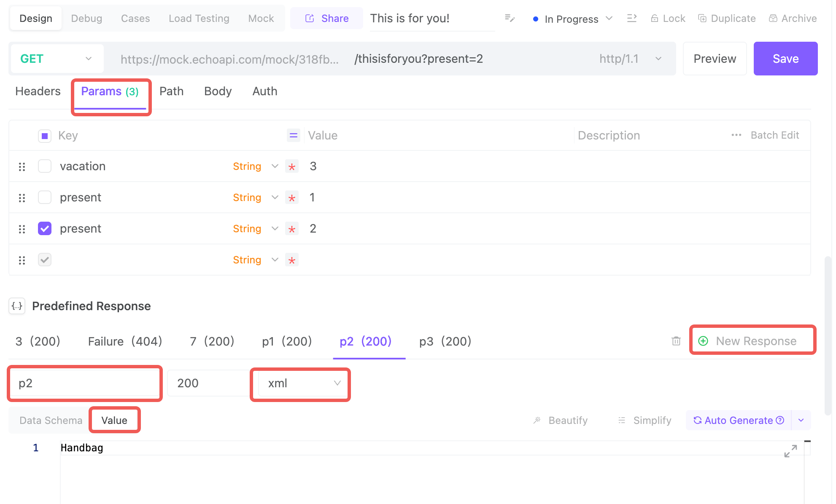
Task: Switch to the Mock tab
Action: pyautogui.click(x=261, y=18)
